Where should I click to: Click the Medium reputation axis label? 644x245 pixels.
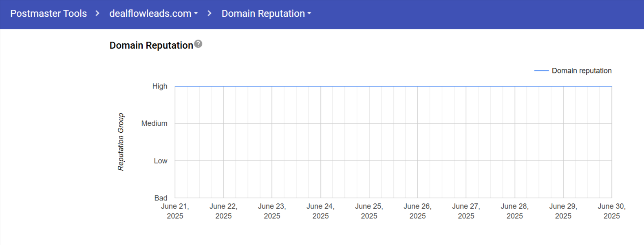coord(154,123)
